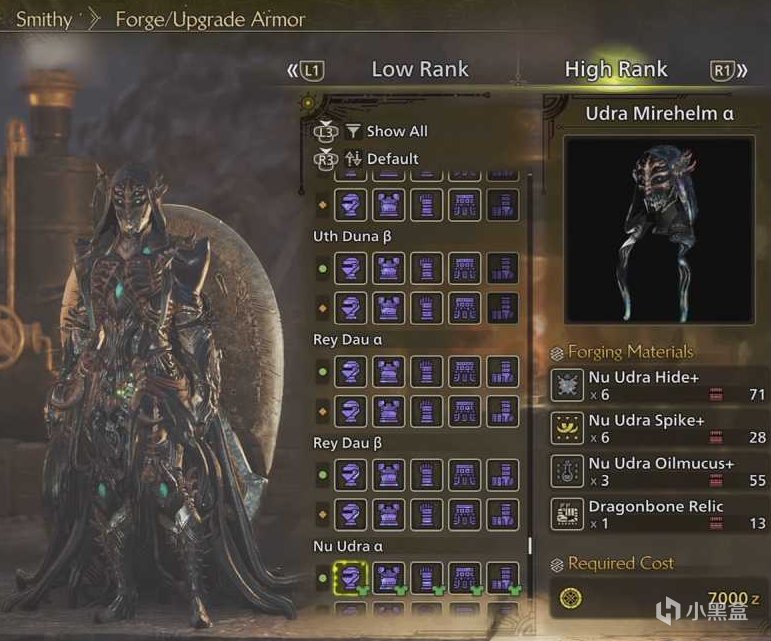Select the orange diamond marker on Rey Dau β row

pyautogui.click(x=323, y=515)
